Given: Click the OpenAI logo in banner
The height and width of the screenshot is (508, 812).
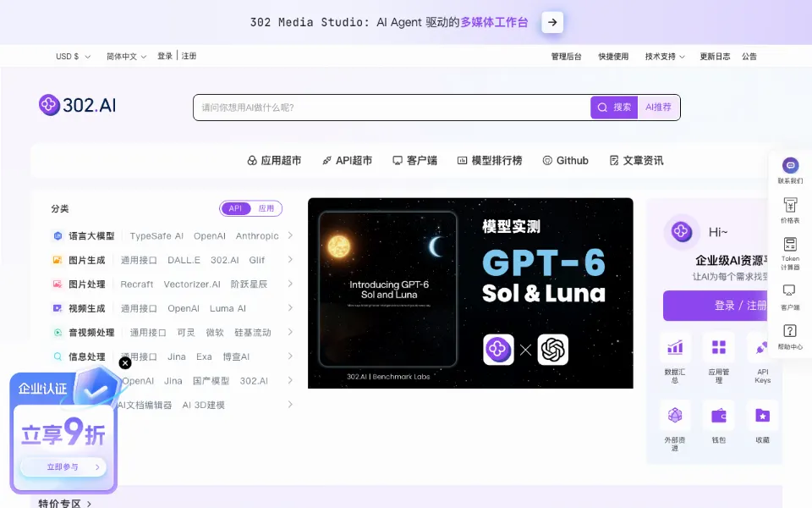Looking at the screenshot, I should tap(552, 350).
